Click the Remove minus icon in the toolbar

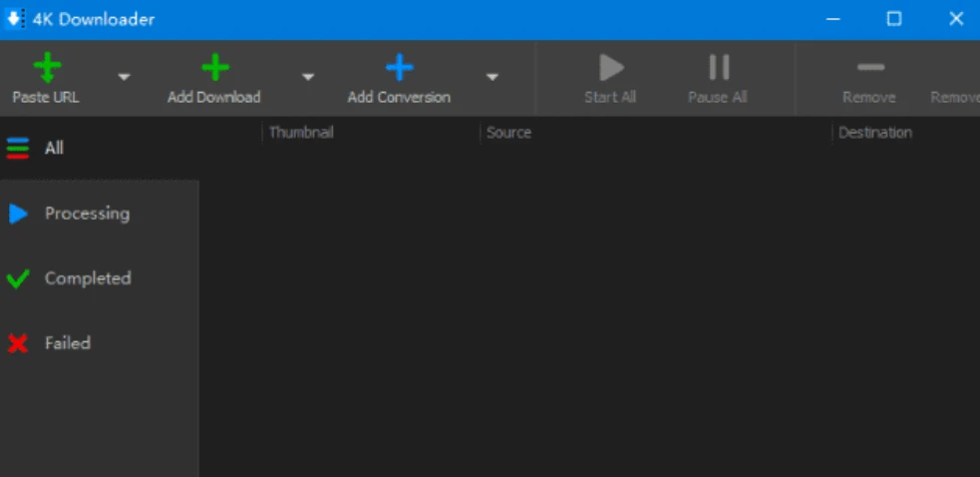pos(869,68)
